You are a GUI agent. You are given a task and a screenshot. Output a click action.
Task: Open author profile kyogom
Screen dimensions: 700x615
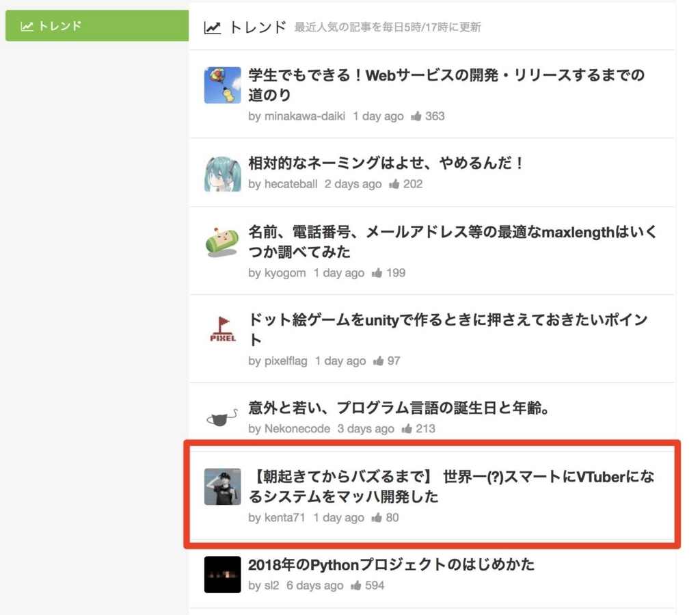(285, 273)
